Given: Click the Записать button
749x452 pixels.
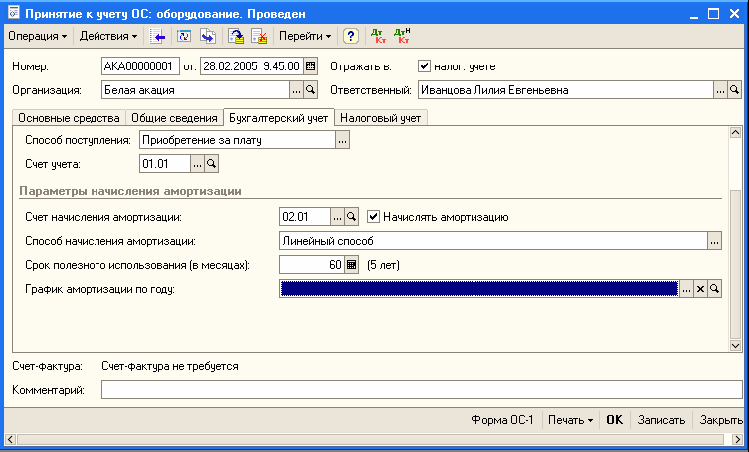Looking at the screenshot, I should point(662,420).
